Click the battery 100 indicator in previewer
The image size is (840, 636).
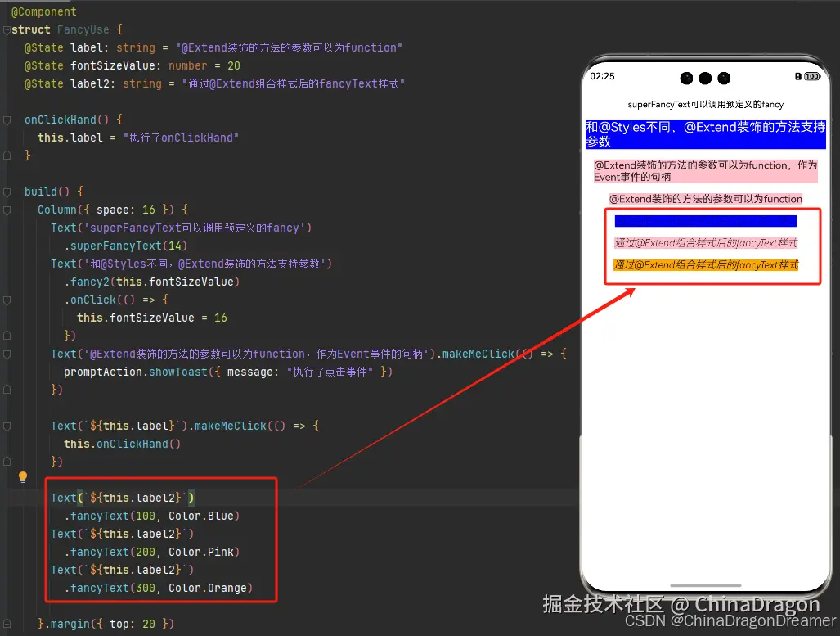tap(812, 76)
